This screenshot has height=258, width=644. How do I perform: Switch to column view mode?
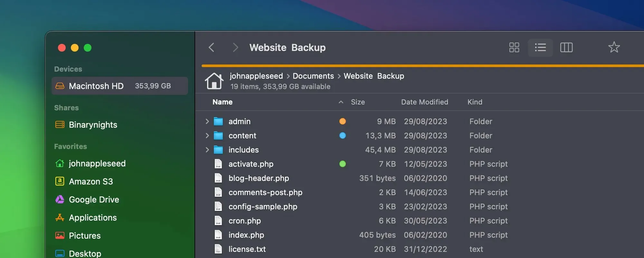tap(566, 48)
